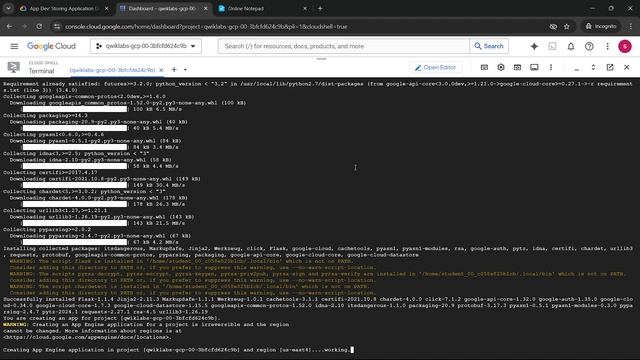Focus the resources and docs search field

point(344,46)
